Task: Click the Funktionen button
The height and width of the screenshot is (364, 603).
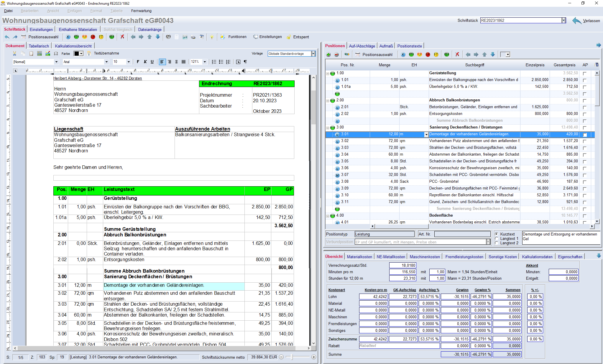Action: 233,37
